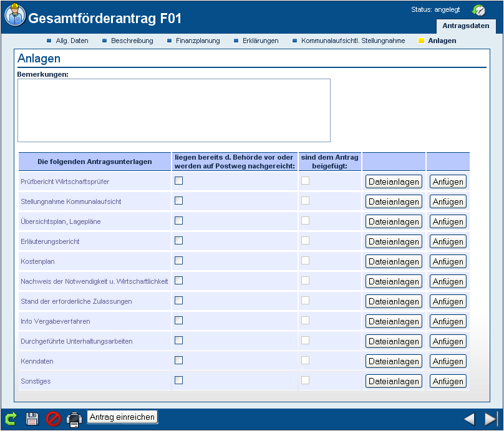Select the Antragsdaten tab

[466, 26]
